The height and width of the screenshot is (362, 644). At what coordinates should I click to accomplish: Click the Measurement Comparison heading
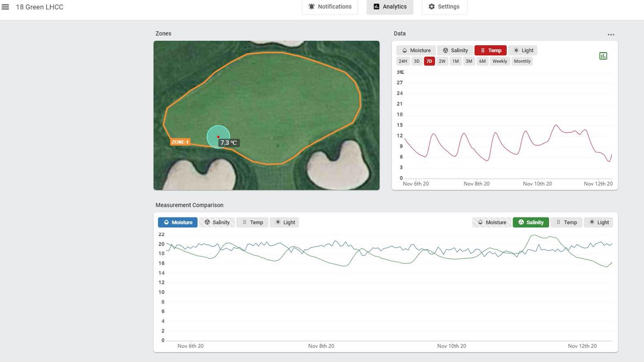(189, 205)
